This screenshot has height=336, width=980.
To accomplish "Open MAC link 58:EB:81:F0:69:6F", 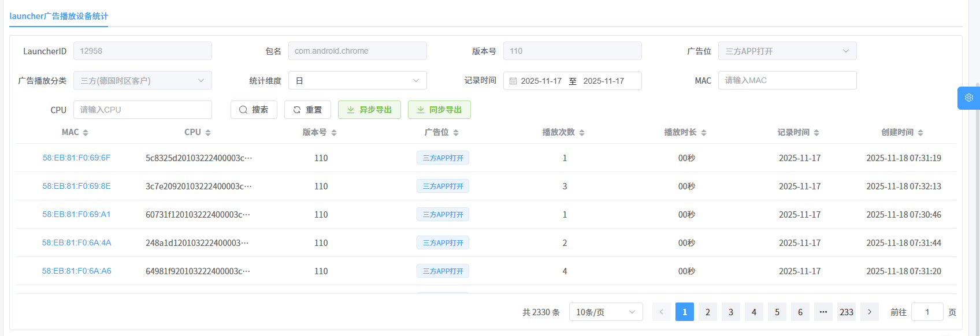I will [x=76, y=158].
